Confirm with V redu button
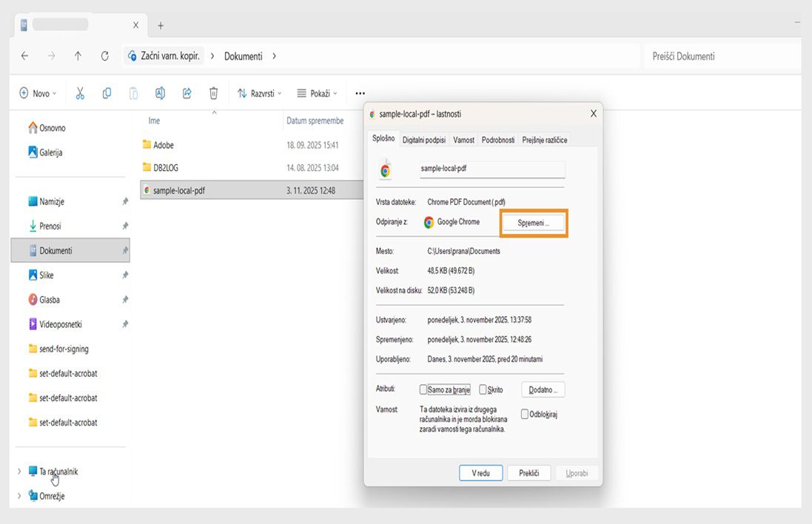This screenshot has width=812, height=524. [x=480, y=473]
